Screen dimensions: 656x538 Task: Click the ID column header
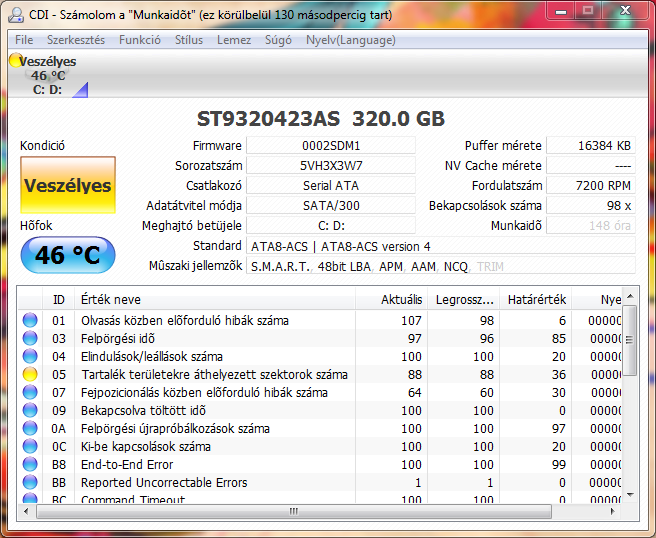pos(59,299)
